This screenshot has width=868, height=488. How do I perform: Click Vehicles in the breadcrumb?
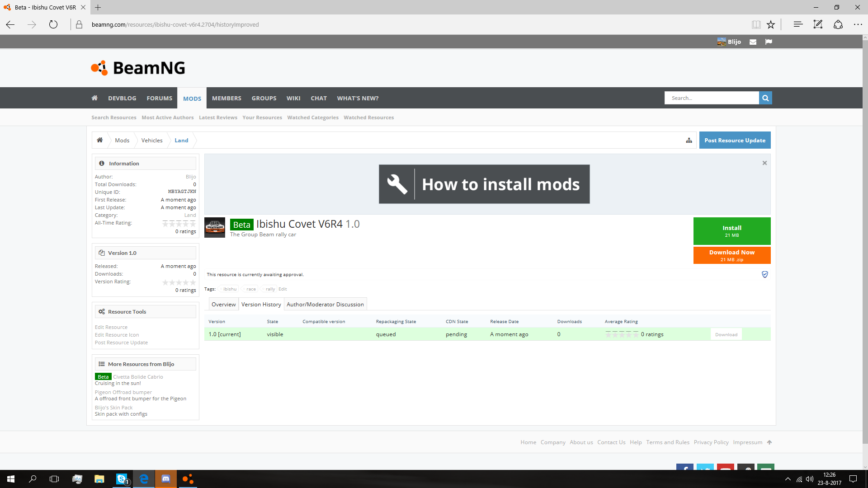[x=152, y=140]
